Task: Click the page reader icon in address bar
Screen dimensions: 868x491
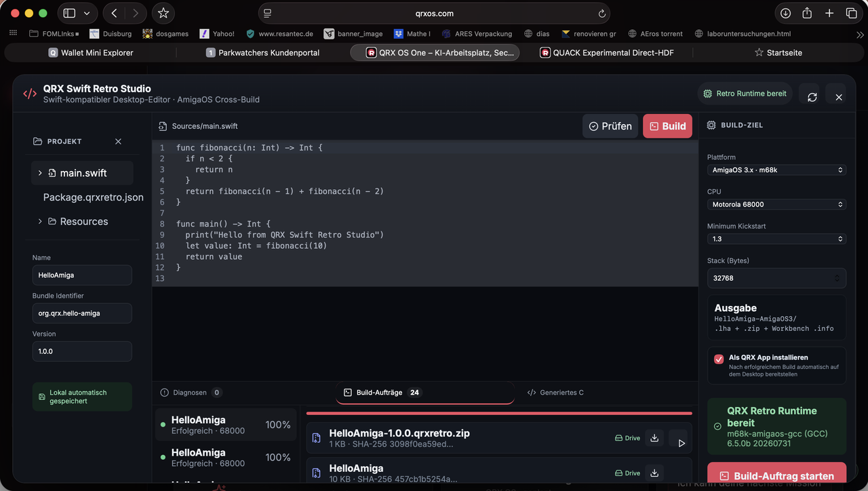Action: click(267, 14)
